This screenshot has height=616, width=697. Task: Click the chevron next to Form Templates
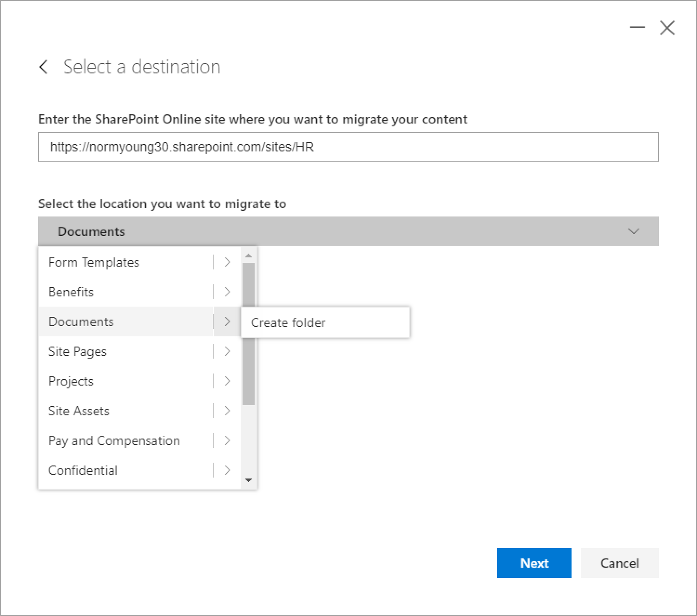coord(227,262)
